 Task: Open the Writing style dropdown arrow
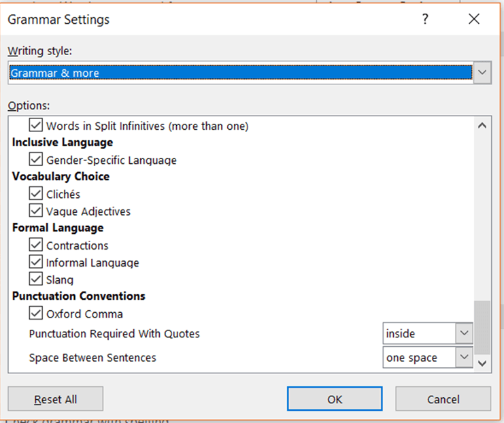click(x=482, y=72)
